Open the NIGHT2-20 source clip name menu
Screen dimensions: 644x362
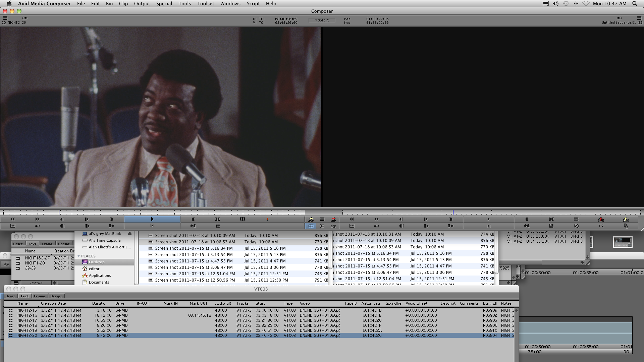pyautogui.click(x=17, y=22)
